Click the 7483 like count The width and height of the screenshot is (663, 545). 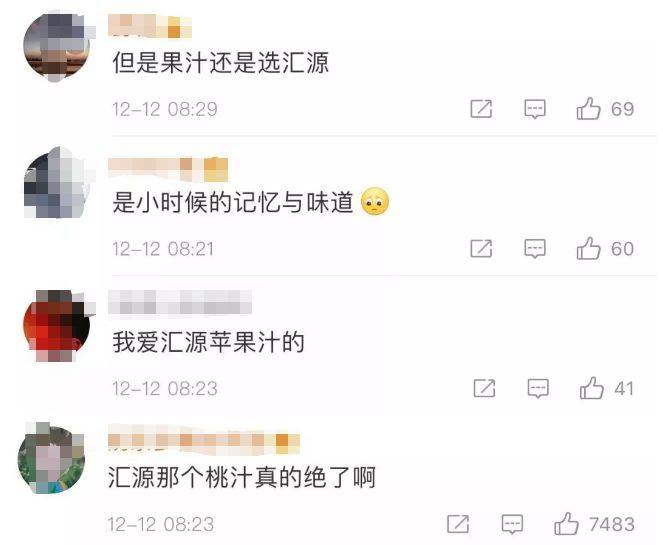point(611,524)
